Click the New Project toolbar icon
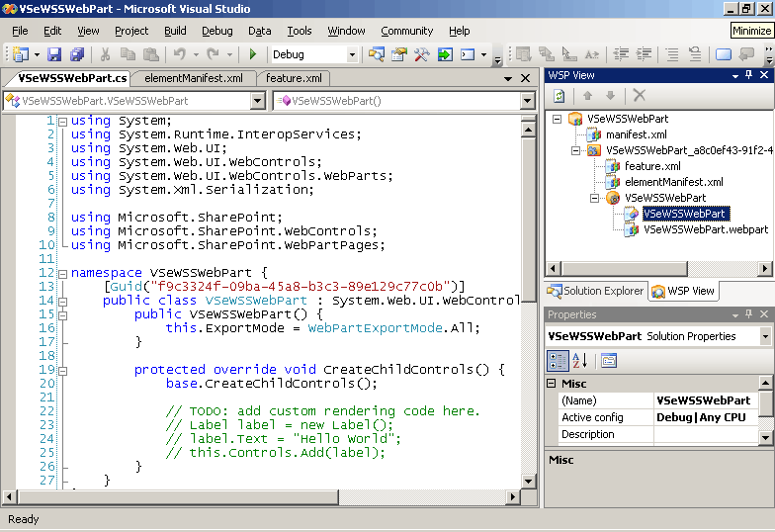 pyautogui.click(x=20, y=54)
